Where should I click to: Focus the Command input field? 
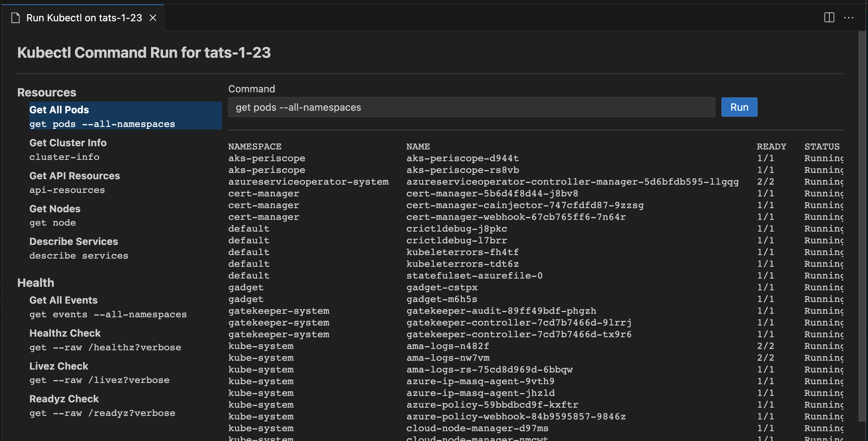click(471, 107)
